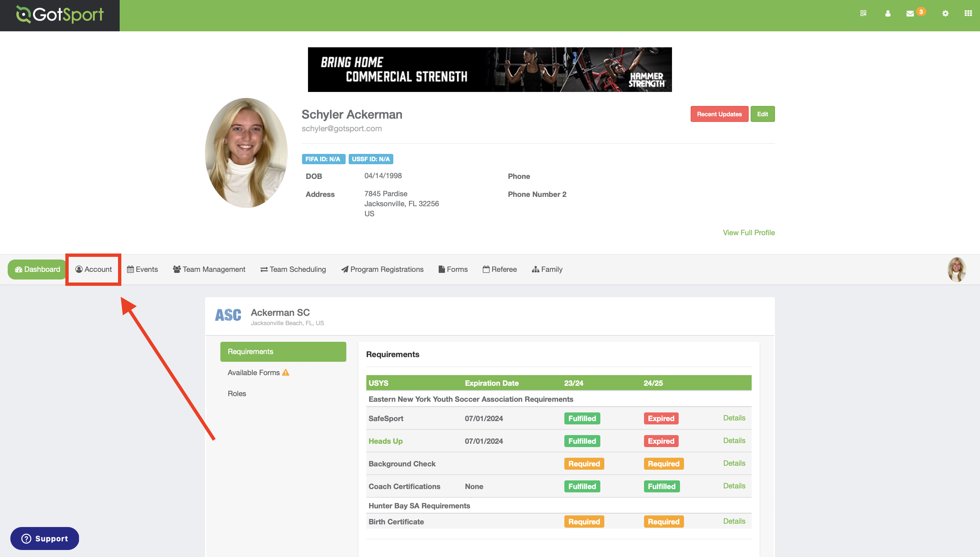Click the ASC club logo
This screenshot has height=557, width=980.
pyautogui.click(x=228, y=315)
